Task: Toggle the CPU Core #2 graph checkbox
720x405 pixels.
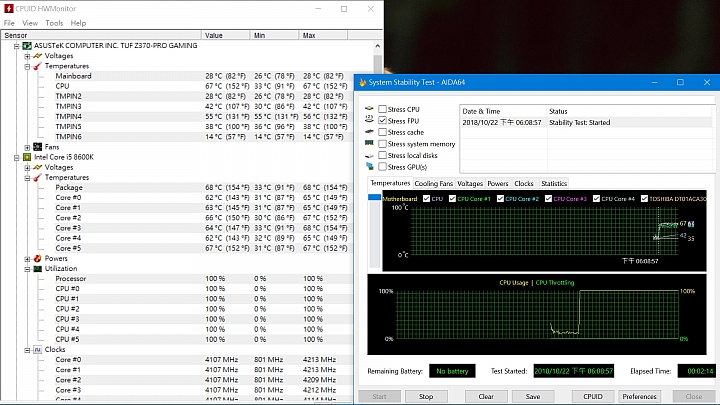Action: point(500,198)
